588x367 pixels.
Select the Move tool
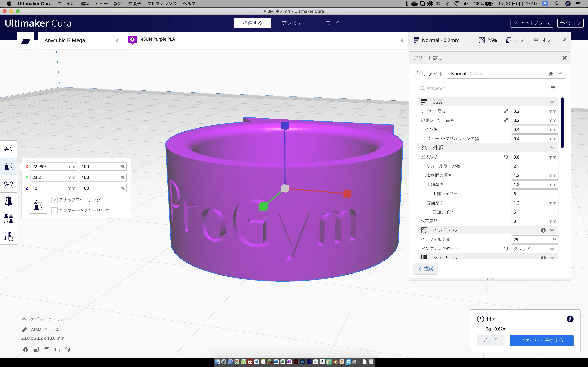click(x=9, y=149)
